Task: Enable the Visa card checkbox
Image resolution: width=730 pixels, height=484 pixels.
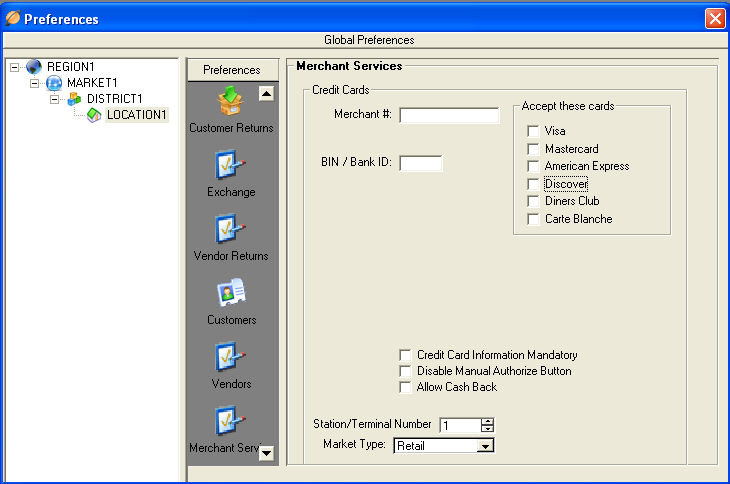Action: tap(533, 131)
